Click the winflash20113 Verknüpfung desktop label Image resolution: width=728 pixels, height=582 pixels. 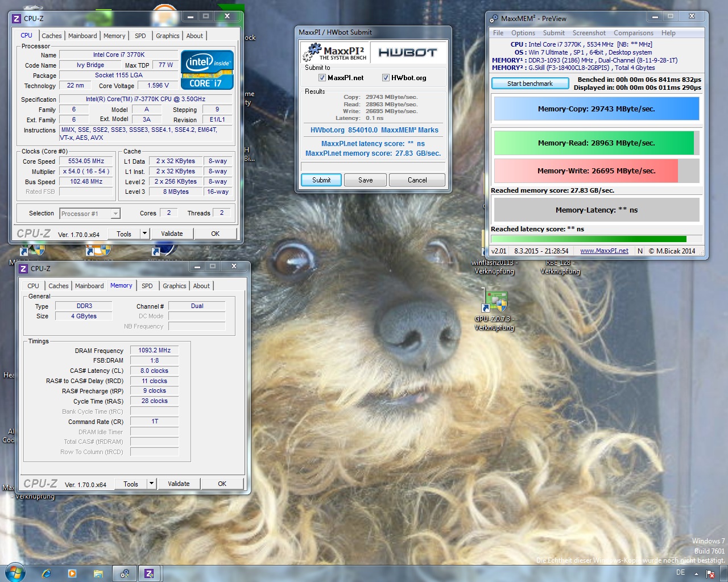pyautogui.click(x=494, y=267)
